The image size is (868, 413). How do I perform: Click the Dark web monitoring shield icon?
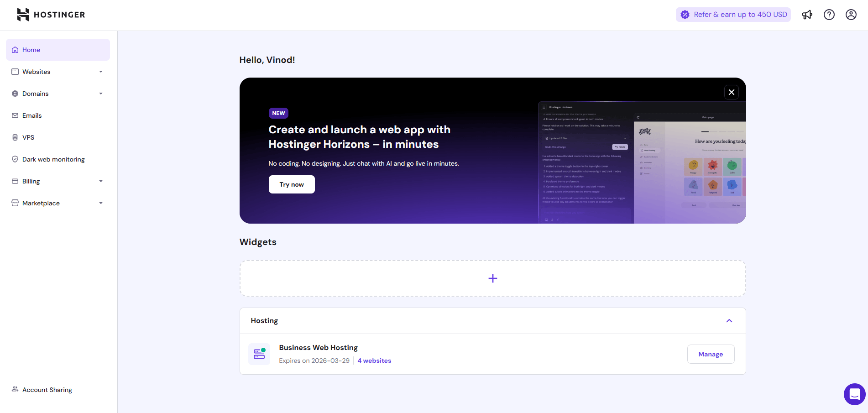tap(15, 159)
